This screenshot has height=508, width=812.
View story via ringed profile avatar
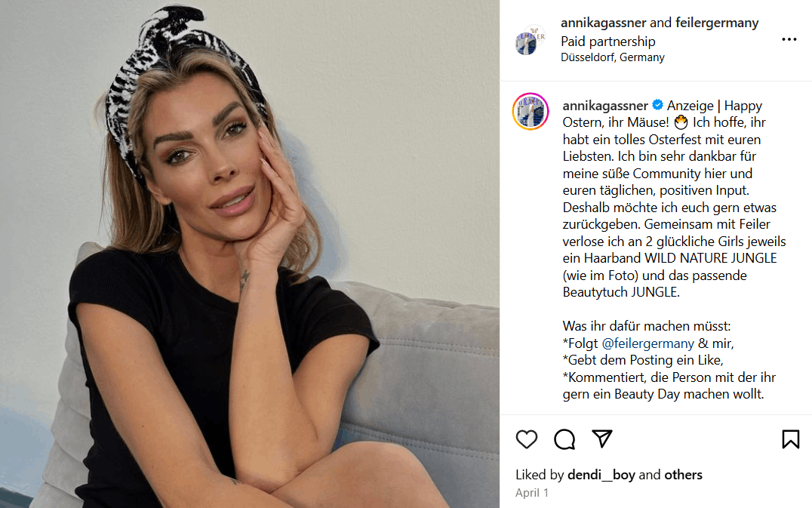pyautogui.click(x=531, y=111)
